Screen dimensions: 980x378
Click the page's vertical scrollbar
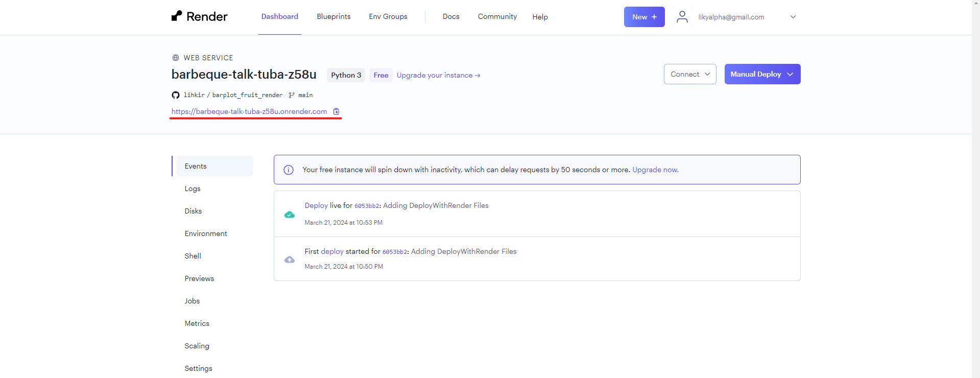(976, 189)
